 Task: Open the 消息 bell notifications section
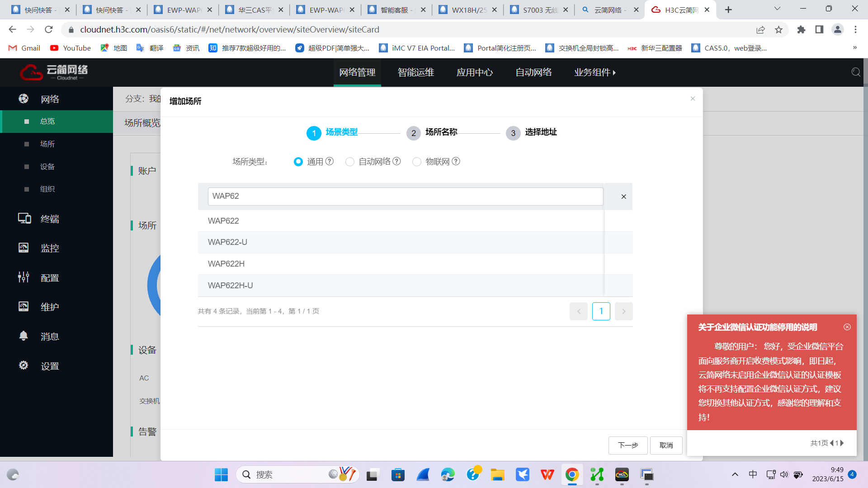click(50, 337)
